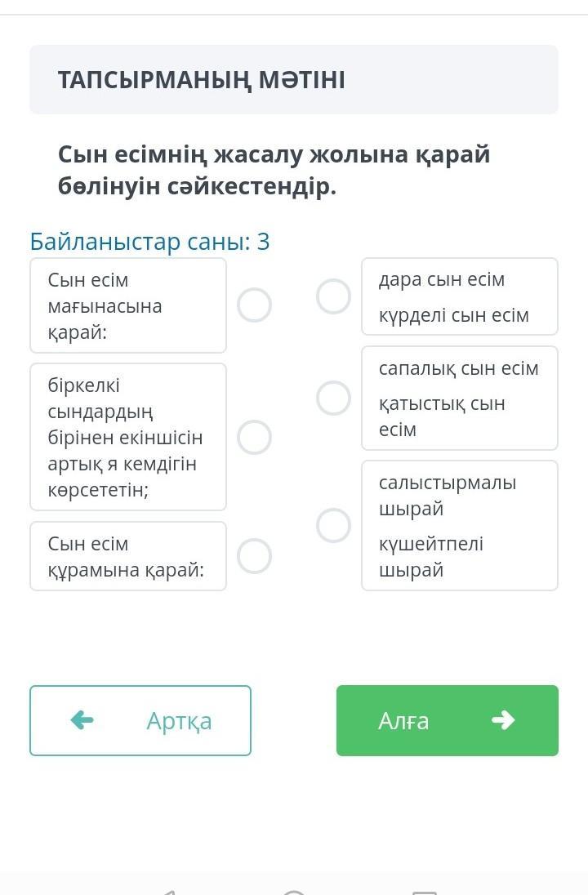Tap the 'салыстырмалы шырай' text
588x895 pixels.
[448, 495]
